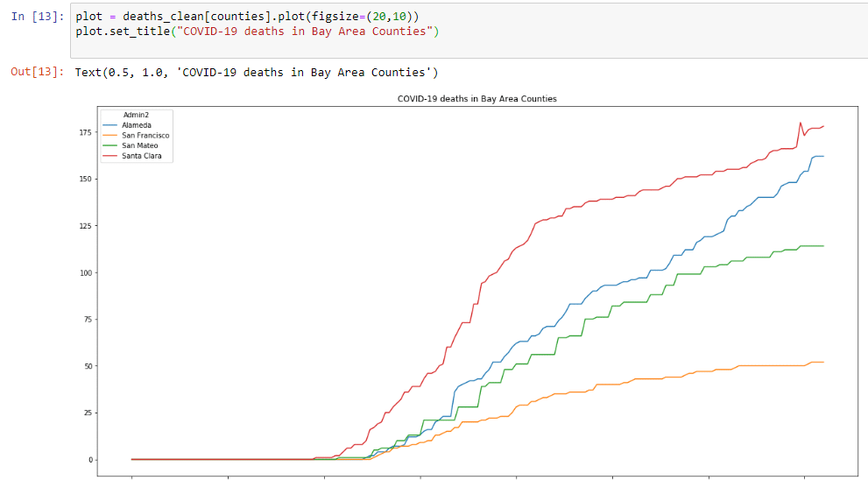This screenshot has height=487, width=868.
Task: Click the chart title COVID-19 deaths in Bay Area Counties
Action: 477,98
